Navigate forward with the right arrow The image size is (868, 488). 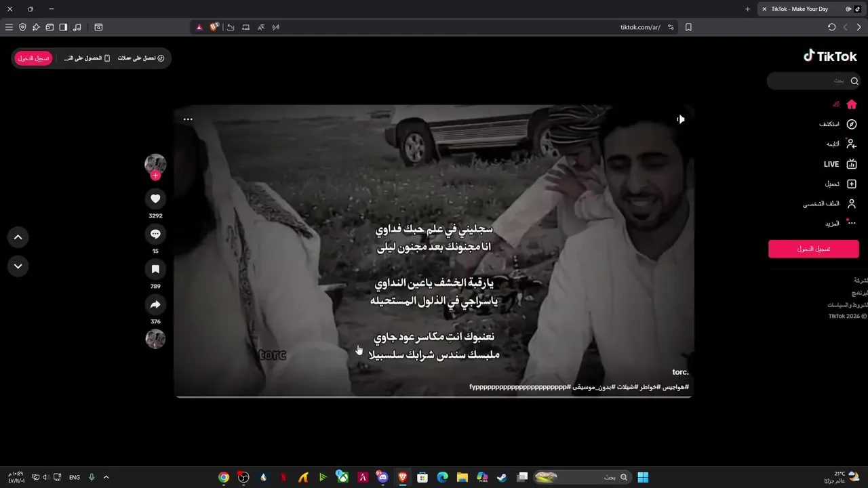859,27
